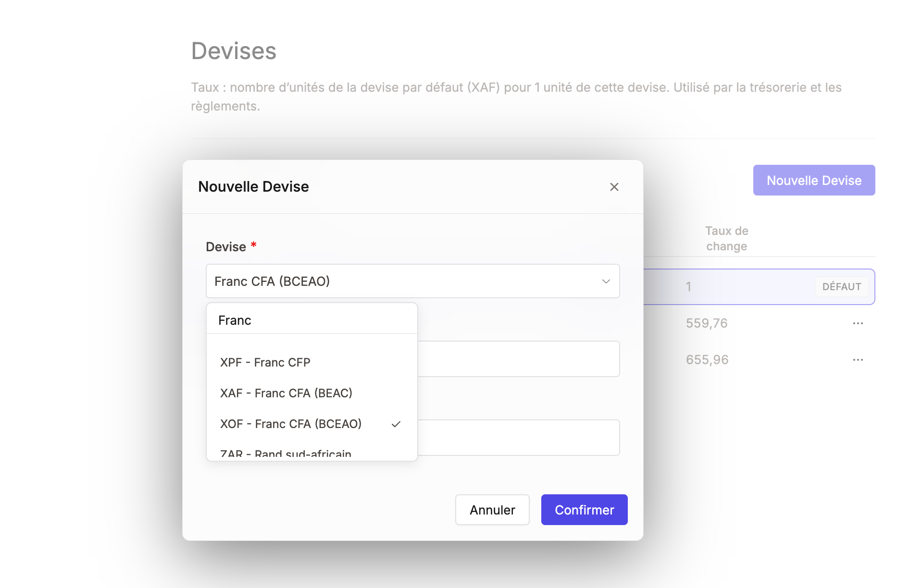
Task: Click the Taux de change column header
Action: pyautogui.click(x=726, y=239)
